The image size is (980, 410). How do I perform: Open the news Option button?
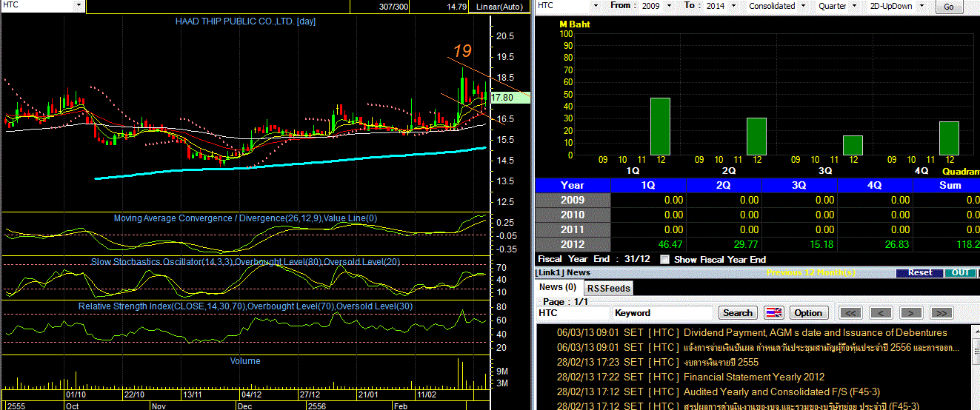[x=808, y=312]
